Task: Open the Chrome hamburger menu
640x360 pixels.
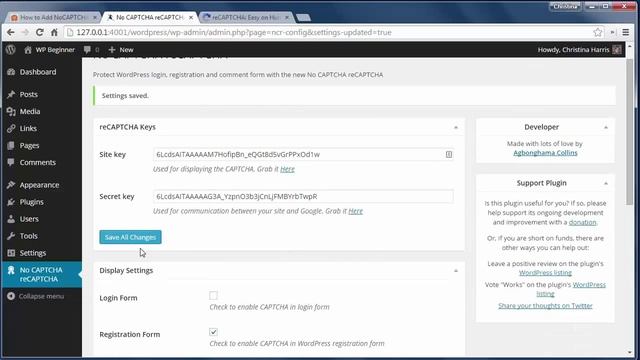Action: pyautogui.click(x=626, y=32)
